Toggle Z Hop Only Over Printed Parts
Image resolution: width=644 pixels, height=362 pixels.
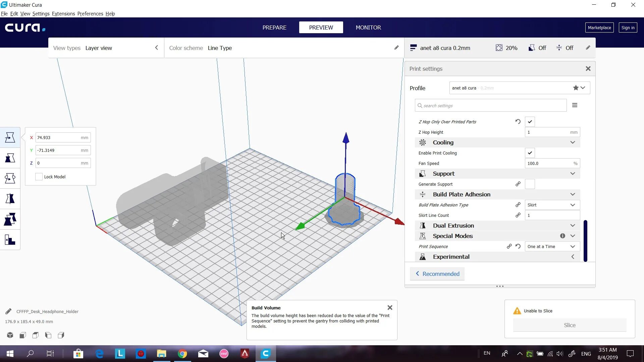coord(530,122)
